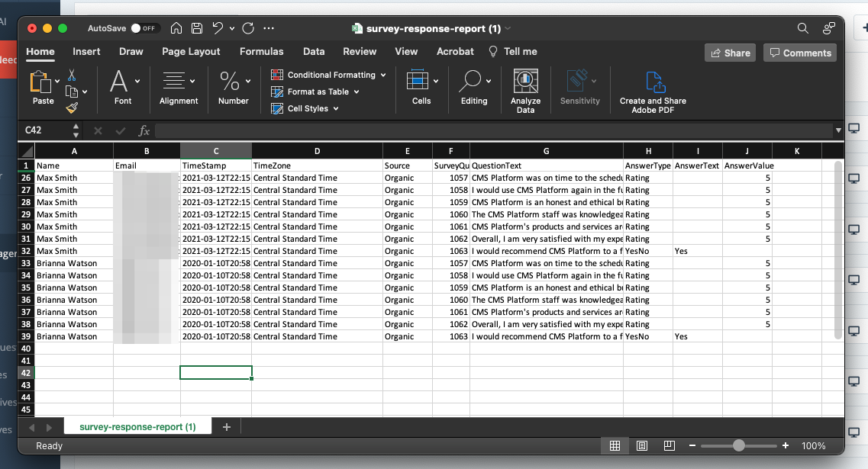This screenshot has width=868, height=469.
Task: Click the zoom slider handle
Action: point(738,446)
